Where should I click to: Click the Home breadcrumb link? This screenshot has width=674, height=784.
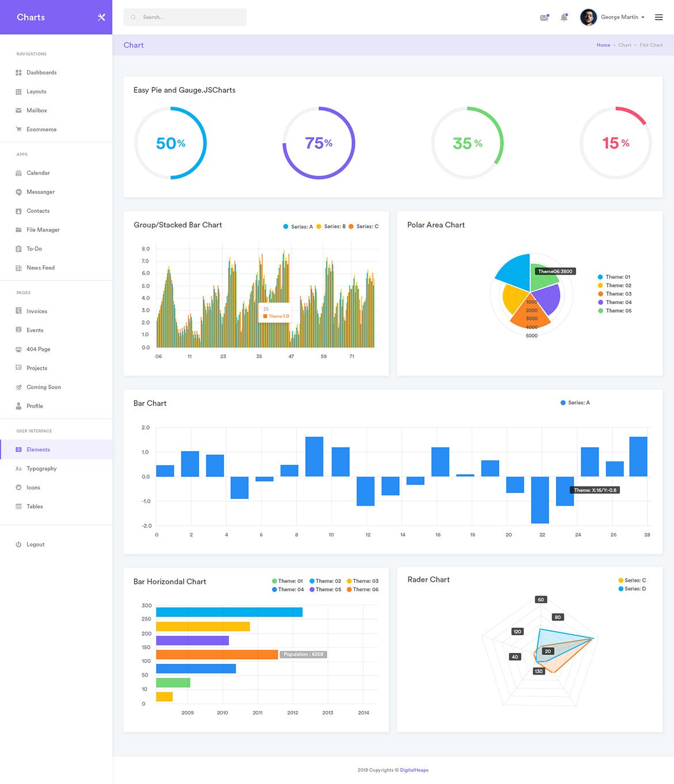point(603,45)
